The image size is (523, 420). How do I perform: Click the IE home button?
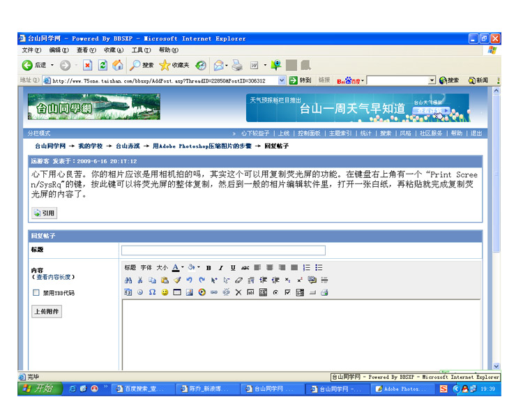(118, 66)
